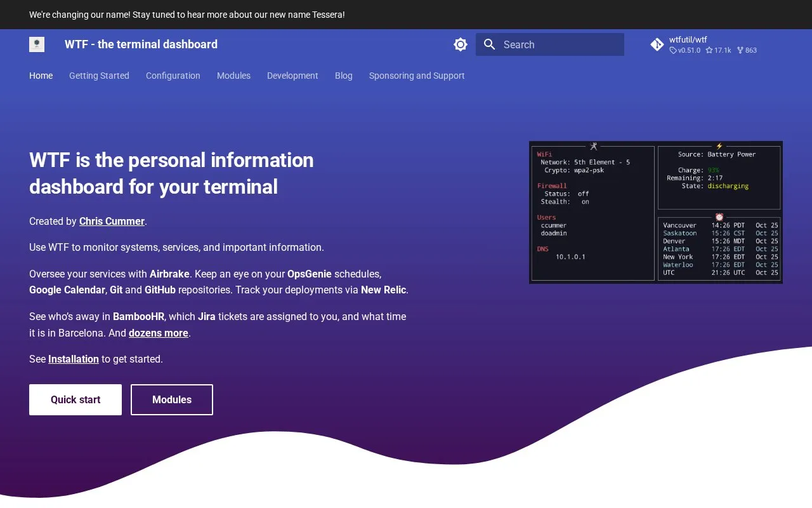Click 'WTF - the terminal dashboard' title

pos(141,44)
